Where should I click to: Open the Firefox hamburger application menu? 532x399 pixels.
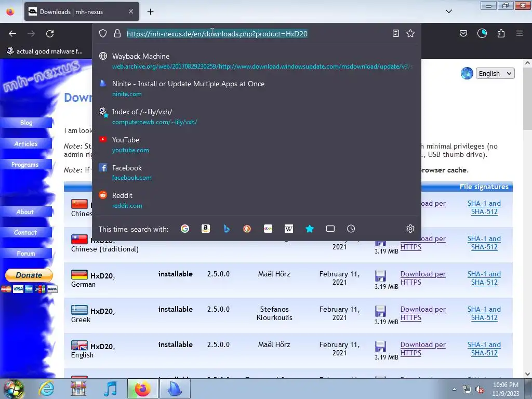[x=520, y=33]
